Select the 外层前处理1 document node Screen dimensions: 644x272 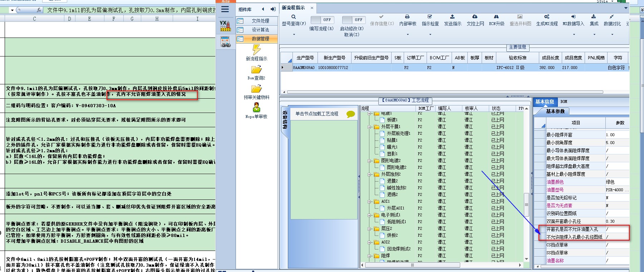pos(398,133)
